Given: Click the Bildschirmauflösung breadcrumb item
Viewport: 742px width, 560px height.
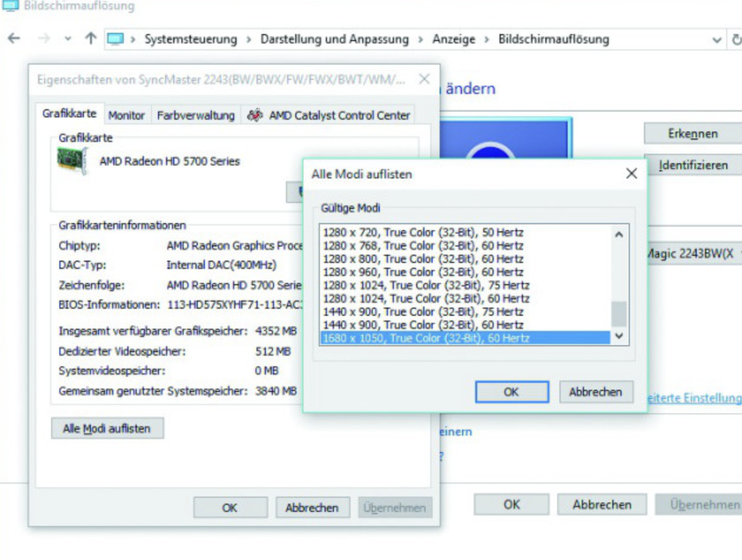Looking at the screenshot, I should pos(554,39).
